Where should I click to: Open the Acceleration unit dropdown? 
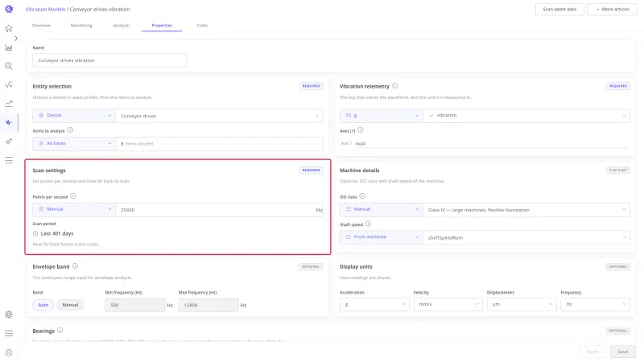374,305
